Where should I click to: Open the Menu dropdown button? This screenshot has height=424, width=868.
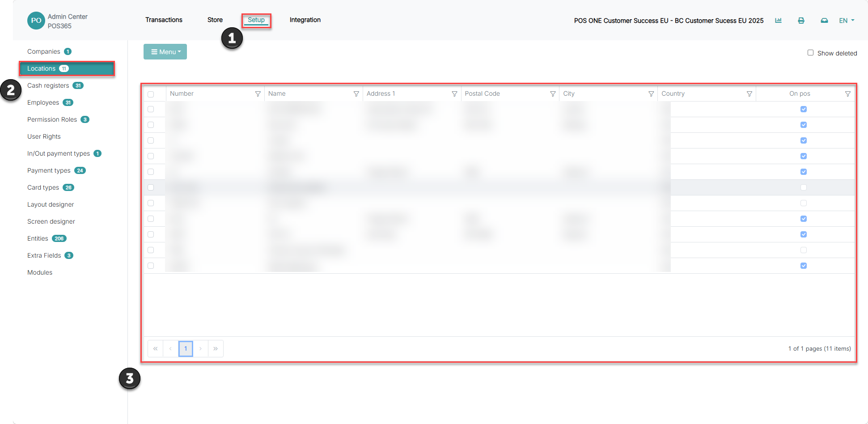[165, 52]
